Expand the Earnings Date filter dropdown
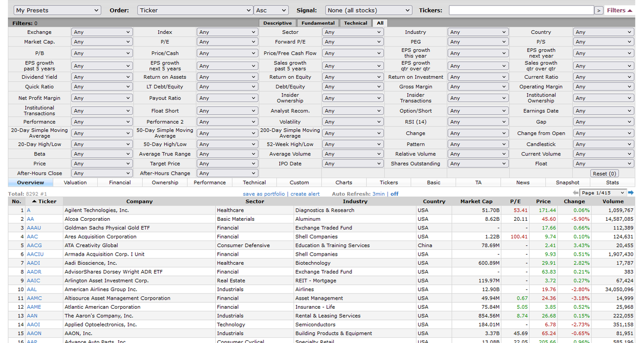 pyautogui.click(x=603, y=111)
